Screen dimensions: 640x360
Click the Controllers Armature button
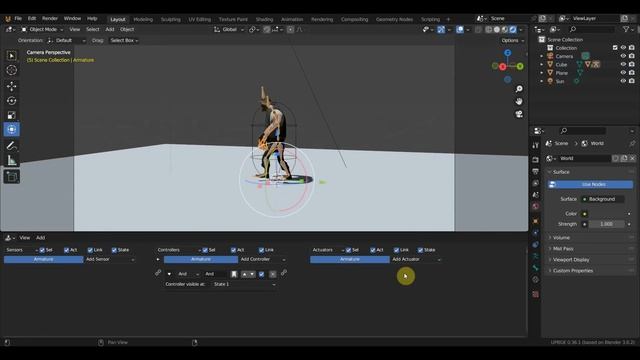201,260
